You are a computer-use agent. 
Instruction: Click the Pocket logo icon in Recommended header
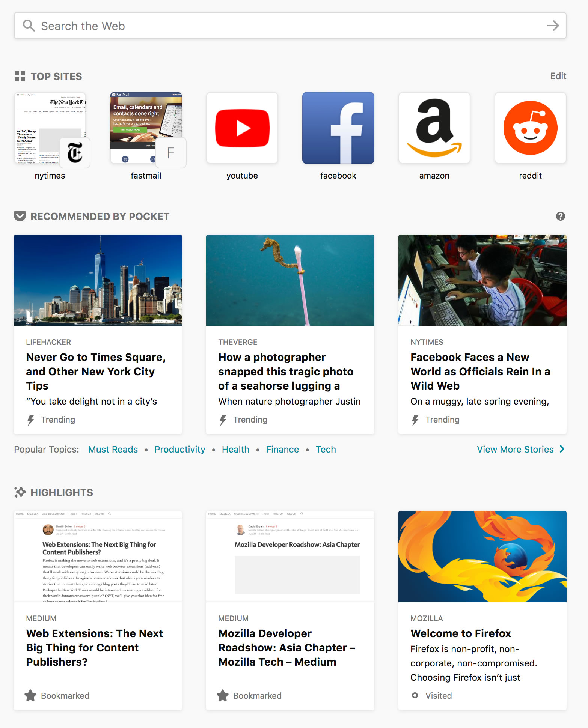(20, 216)
